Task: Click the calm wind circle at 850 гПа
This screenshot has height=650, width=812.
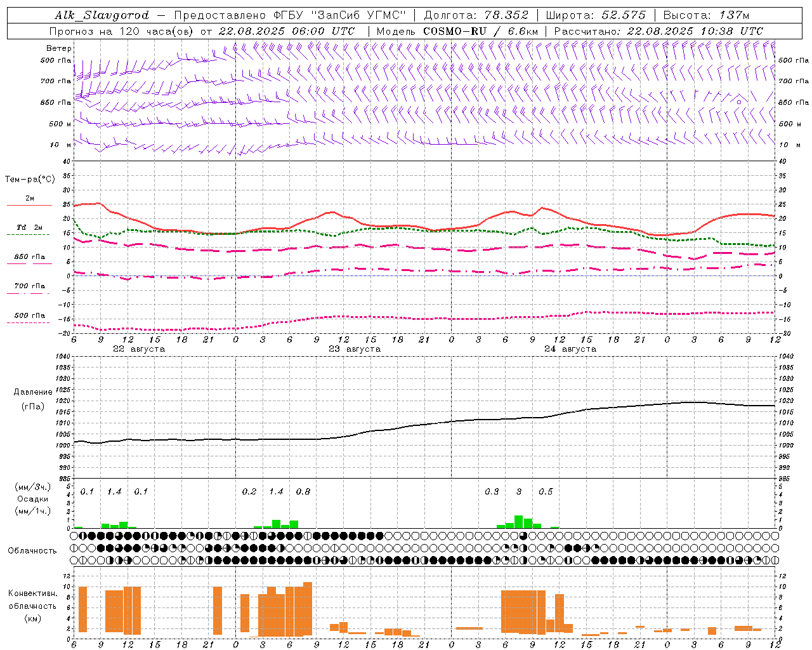Action: [738, 102]
